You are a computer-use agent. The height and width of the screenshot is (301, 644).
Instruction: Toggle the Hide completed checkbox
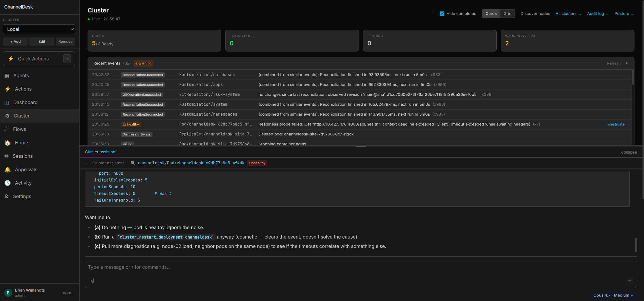442,13
